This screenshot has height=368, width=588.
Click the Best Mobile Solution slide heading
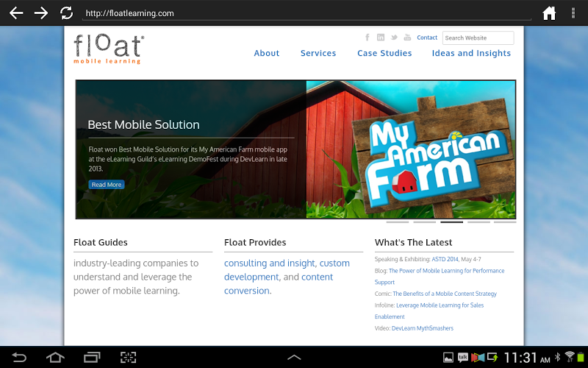[x=143, y=124]
